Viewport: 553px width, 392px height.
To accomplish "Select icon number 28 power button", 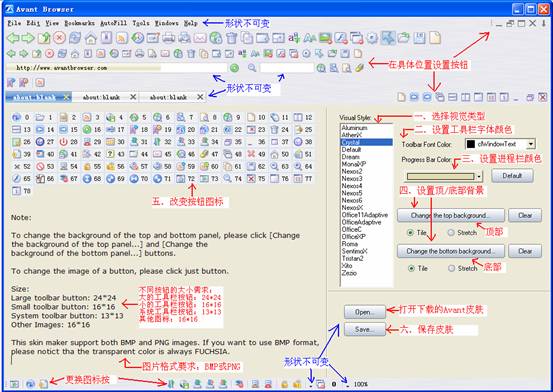I will click(x=63, y=142).
